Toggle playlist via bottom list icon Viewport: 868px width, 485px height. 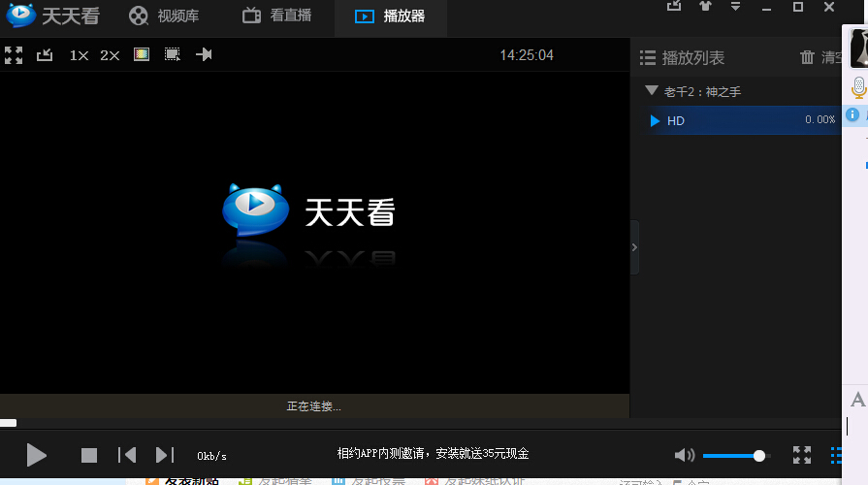pyautogui.click(x=836, y=455)
